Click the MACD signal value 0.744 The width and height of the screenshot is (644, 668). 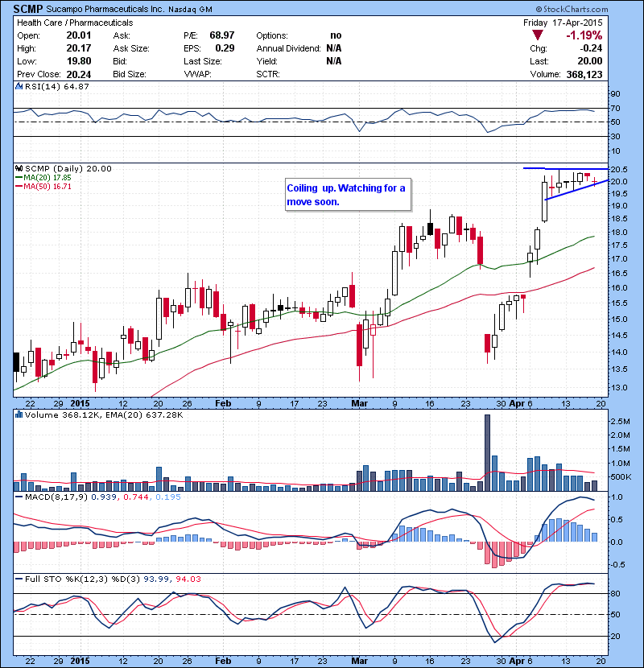point(136,497)
